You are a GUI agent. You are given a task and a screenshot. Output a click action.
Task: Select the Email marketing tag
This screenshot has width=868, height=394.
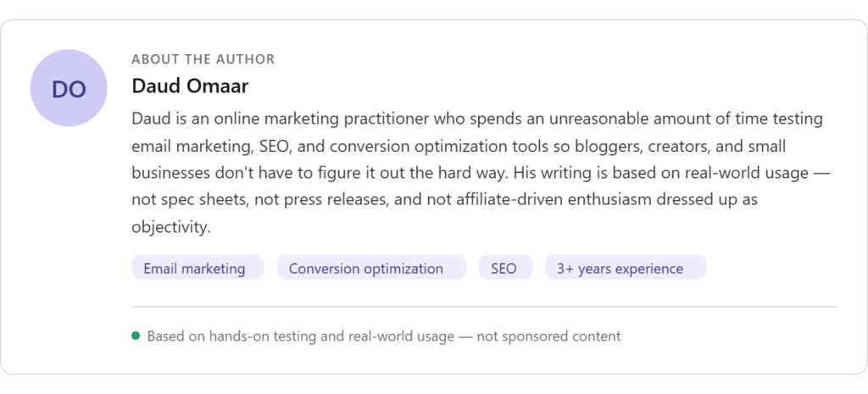tap(194, 269)
